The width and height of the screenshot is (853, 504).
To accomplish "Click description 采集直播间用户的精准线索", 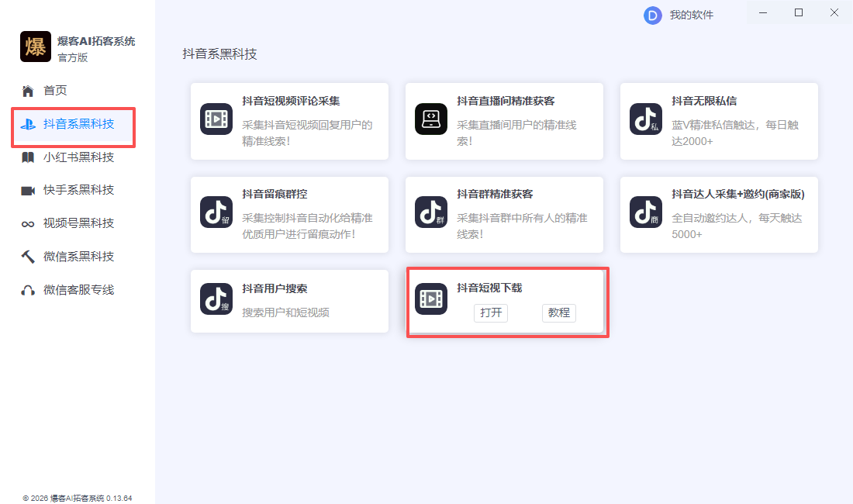I will tap(516, 133).
